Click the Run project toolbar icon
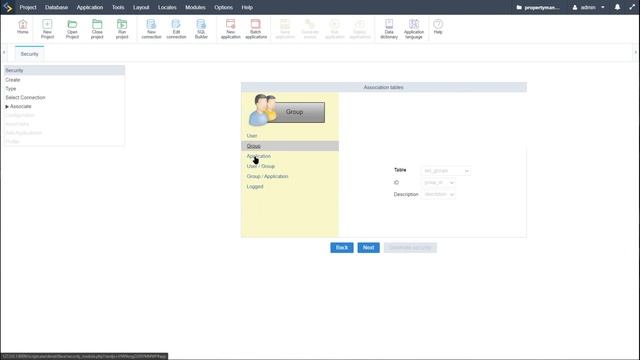Viewport: 640px width, 360px height. (x=122, y=29)
